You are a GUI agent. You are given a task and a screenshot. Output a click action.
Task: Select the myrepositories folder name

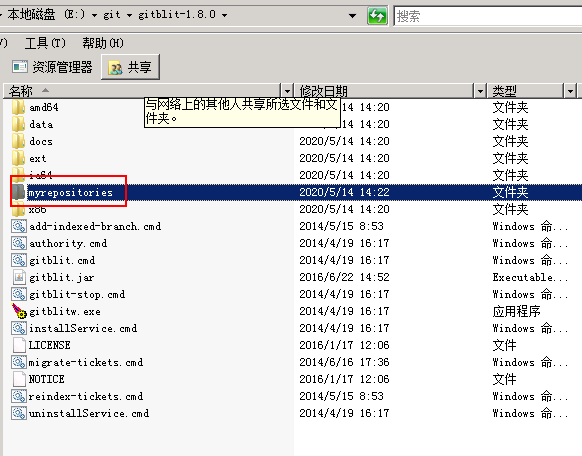pyautogui.click(x=70, y=193)
